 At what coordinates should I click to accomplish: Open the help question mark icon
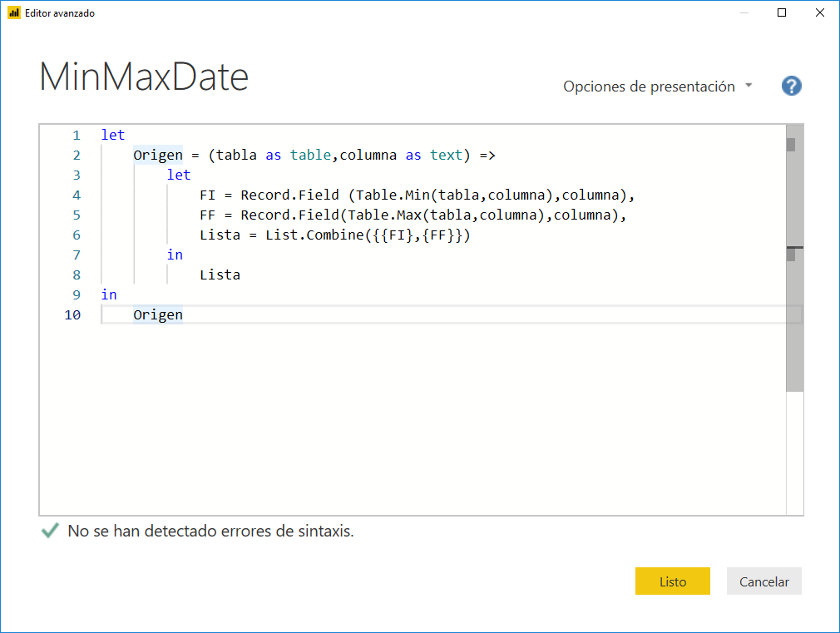coord(791,86)
